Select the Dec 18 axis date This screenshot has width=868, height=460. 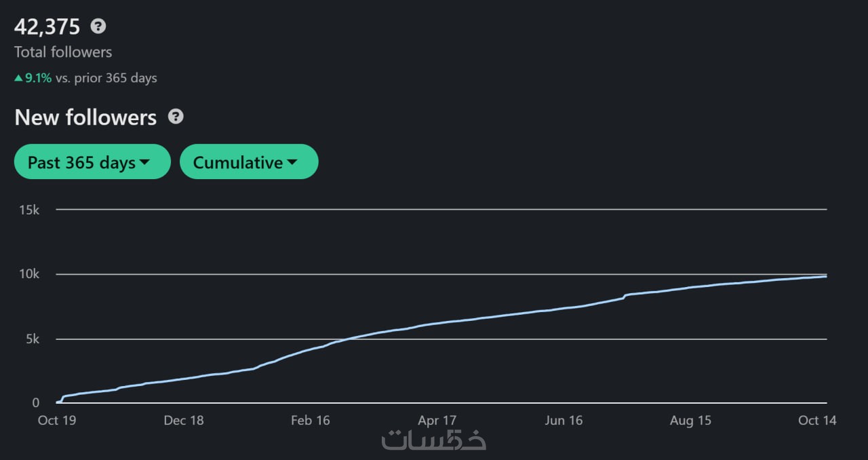[x=184, y=421]
